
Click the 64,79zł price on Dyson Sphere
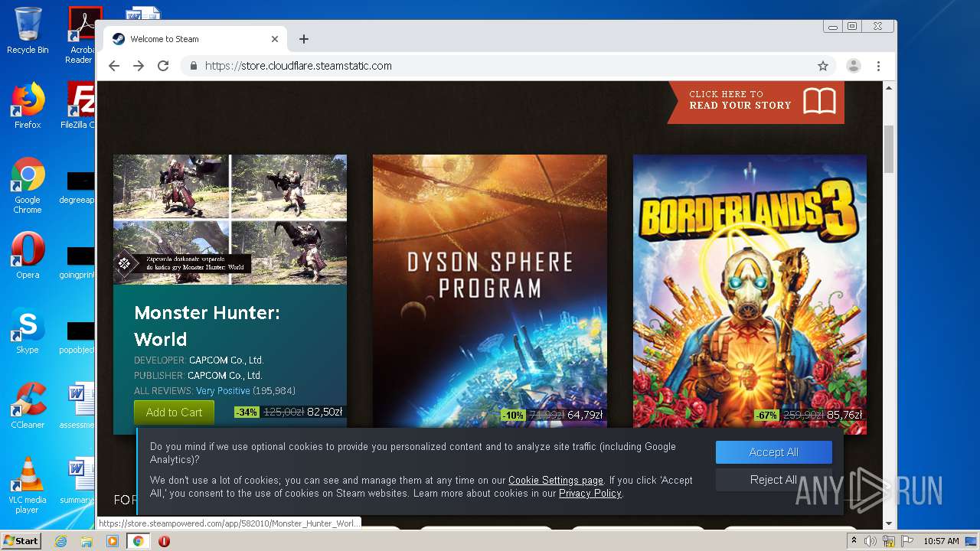pos(585,416)
